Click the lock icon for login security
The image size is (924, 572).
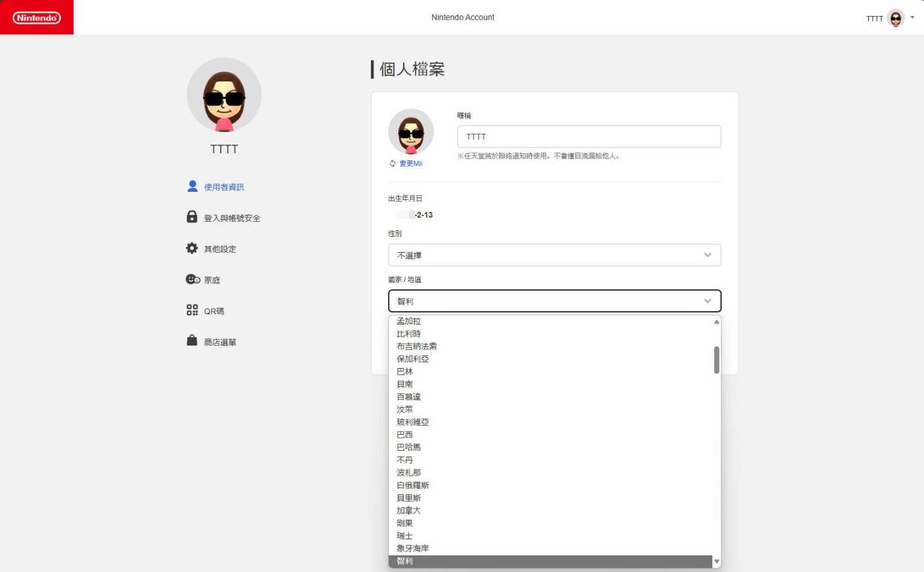pyautogui.click(x=192, y=217)
